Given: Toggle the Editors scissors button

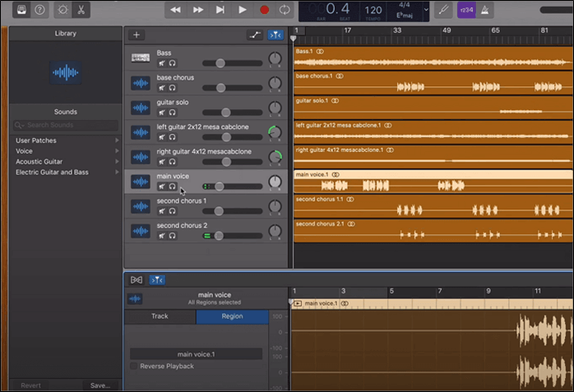Looking at the screenshot, I should point(81,10).
